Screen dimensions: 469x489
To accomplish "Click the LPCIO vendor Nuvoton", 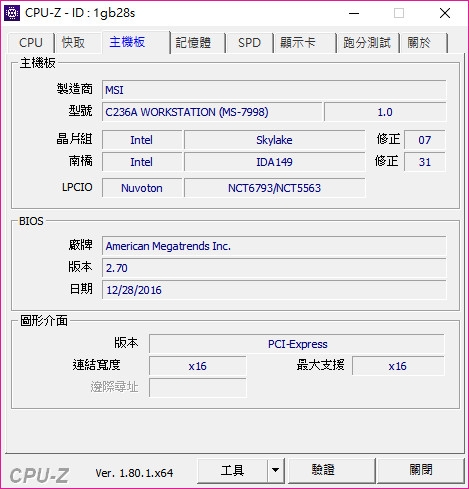I will [x=142, y=188].
